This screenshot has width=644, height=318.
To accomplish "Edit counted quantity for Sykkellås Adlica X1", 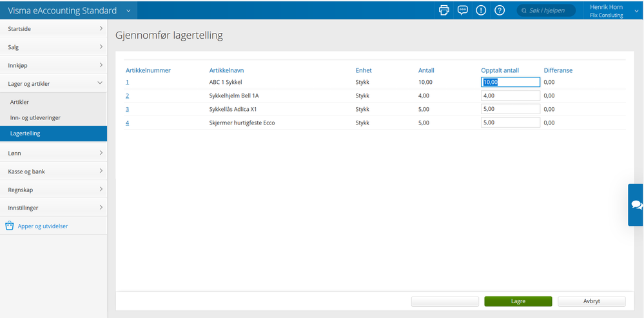I will point(511,109).
